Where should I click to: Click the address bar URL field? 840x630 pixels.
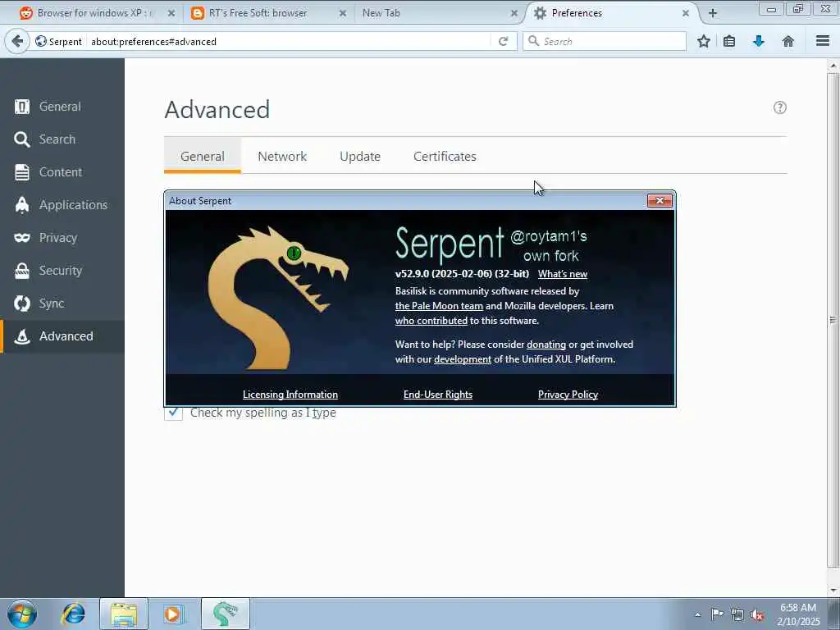pos(290,41)
